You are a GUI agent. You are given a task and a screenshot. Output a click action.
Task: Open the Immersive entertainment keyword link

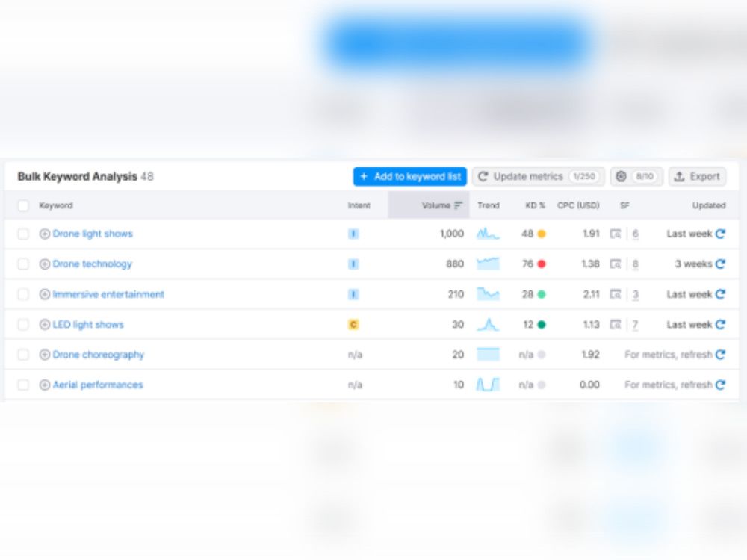pyautogui.click(x=108, y=294)
